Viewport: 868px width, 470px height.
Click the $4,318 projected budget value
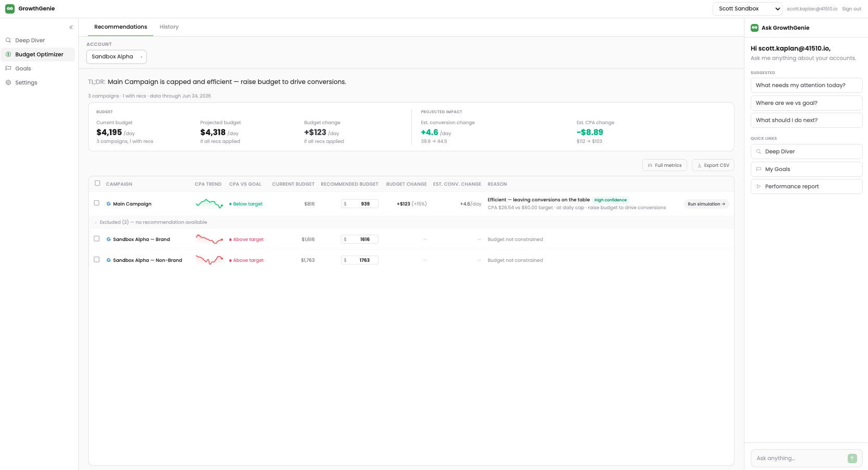[x=213, y=132]
